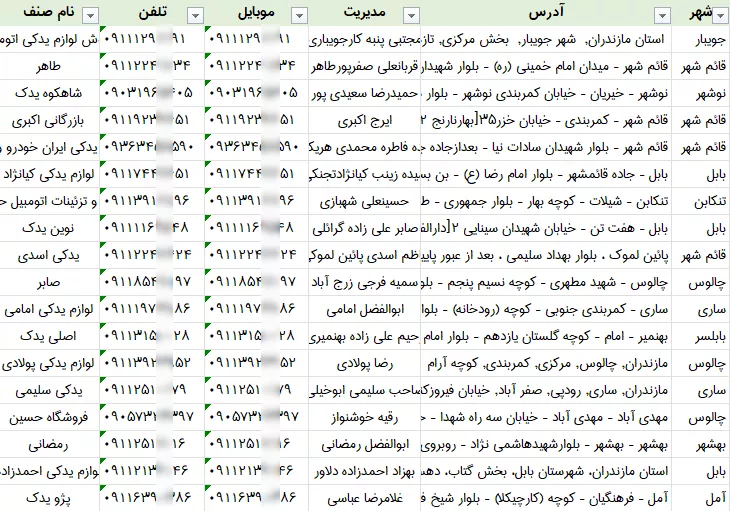Select trade name cell فروشگاه حسین

tap(49, 417)
